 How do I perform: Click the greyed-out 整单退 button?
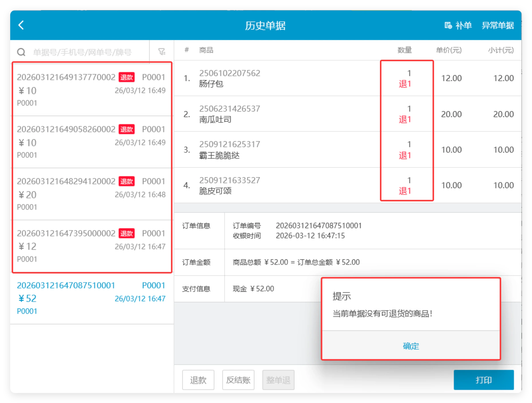click(278, 380)
